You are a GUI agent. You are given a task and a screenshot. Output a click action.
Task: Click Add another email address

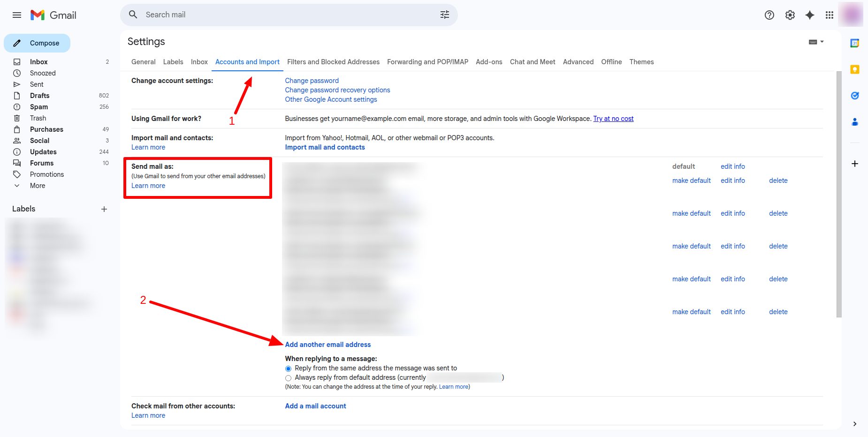327,344
